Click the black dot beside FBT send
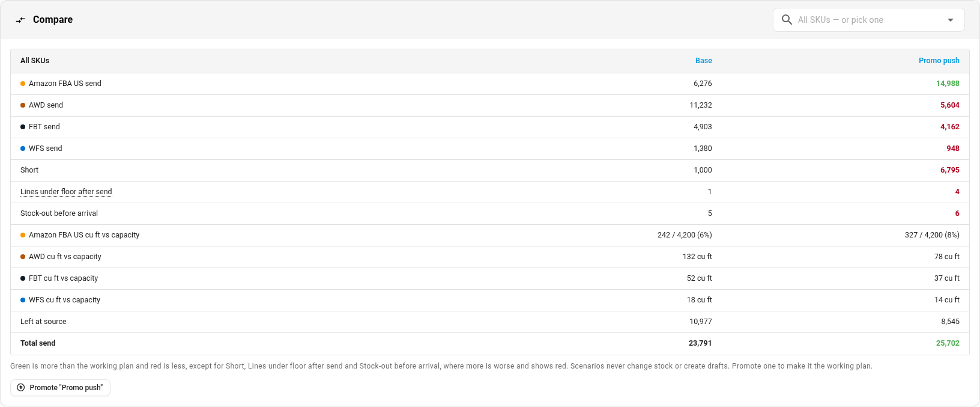The height and width of the screenshot is (407, 980). coord(23,127)
